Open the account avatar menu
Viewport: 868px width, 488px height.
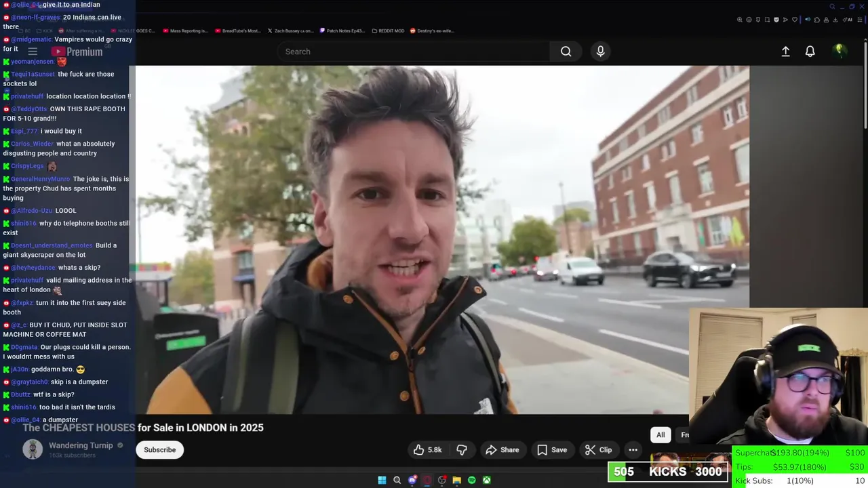click(x=839, y=51)
